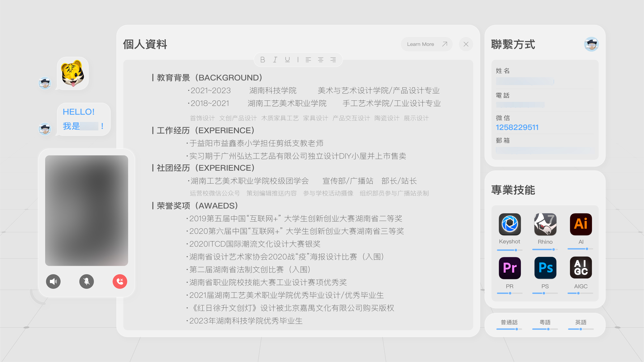The image size is (644, 362).
Task: Center align text in toolbar
Action: [x=321, y=59]
